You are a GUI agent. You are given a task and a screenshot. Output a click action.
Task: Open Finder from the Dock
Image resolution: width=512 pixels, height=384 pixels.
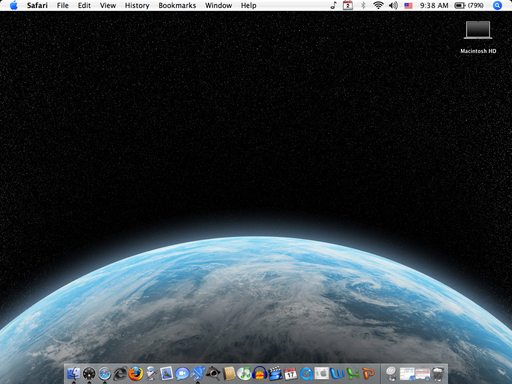[x=73, y=373]
